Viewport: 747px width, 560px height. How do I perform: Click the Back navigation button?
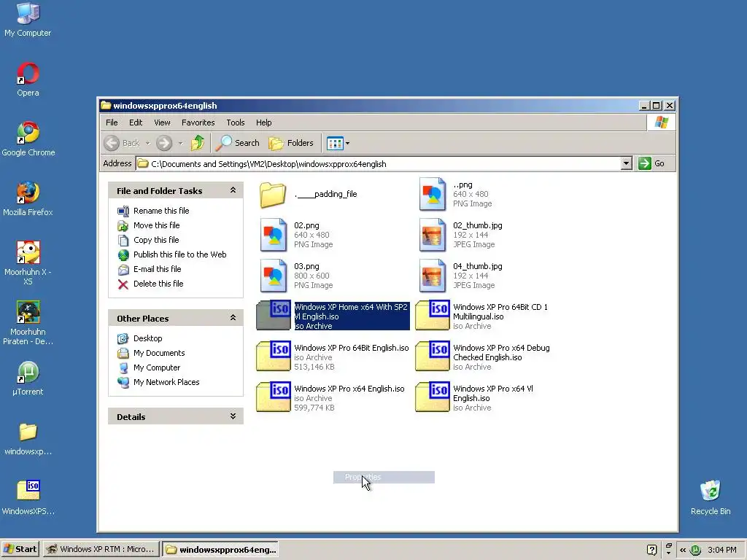(x=122, y=143)
